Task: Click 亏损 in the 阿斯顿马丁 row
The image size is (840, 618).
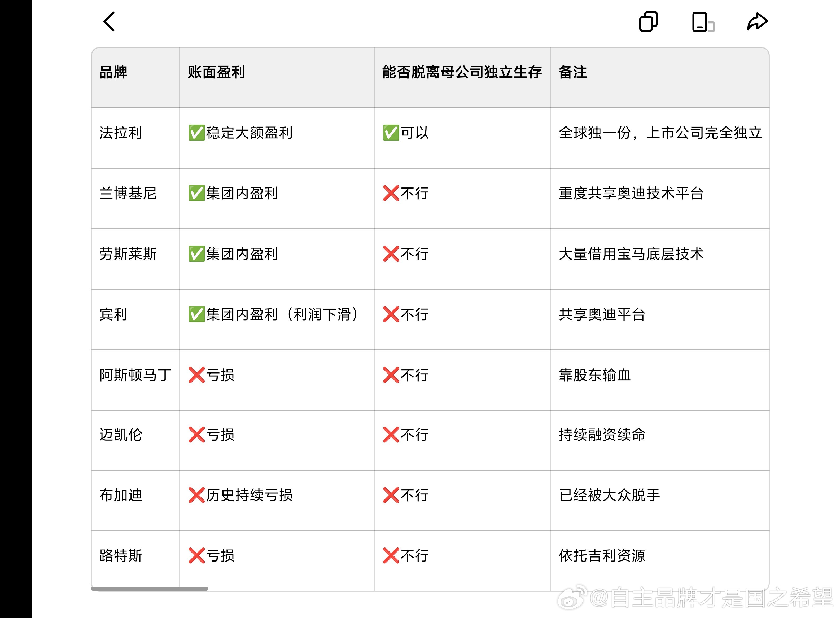Action: (211, 375)
